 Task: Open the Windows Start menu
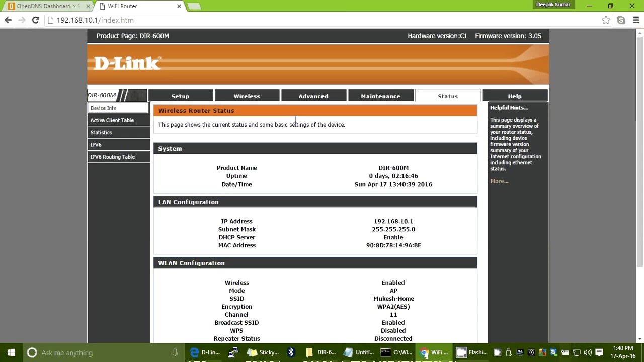(x=11, y=352)
